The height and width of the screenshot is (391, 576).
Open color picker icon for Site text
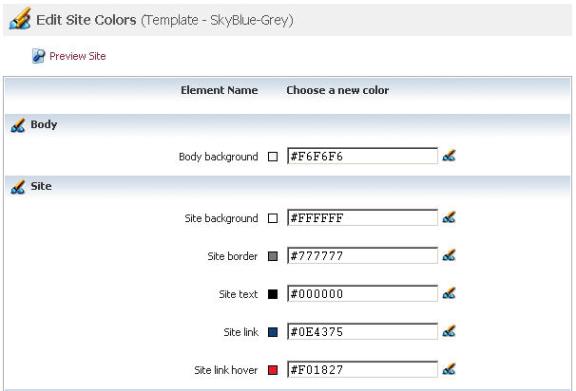click(x=449, y=294)
